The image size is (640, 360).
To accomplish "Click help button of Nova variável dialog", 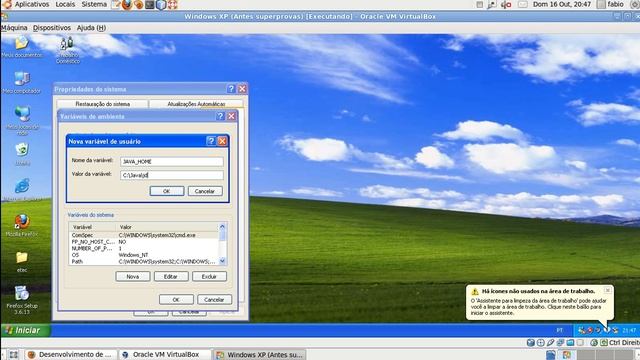I will [x=211, y=141].
